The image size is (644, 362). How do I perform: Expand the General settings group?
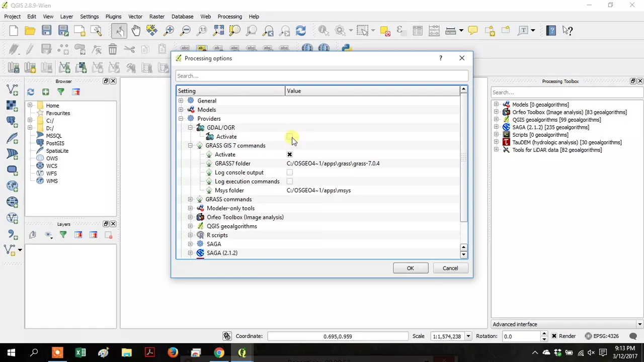click(181, 101)
